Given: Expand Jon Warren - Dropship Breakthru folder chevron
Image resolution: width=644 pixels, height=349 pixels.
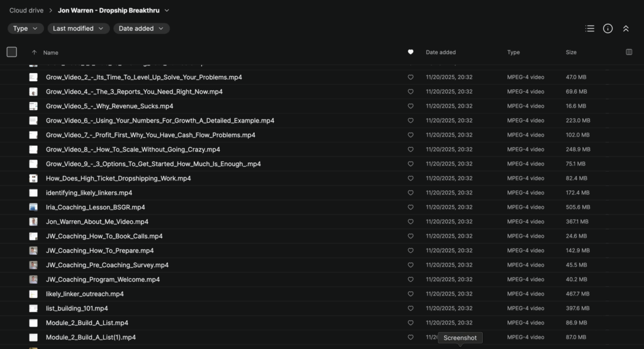Looking at the screenshot, I should pos(166,11).
